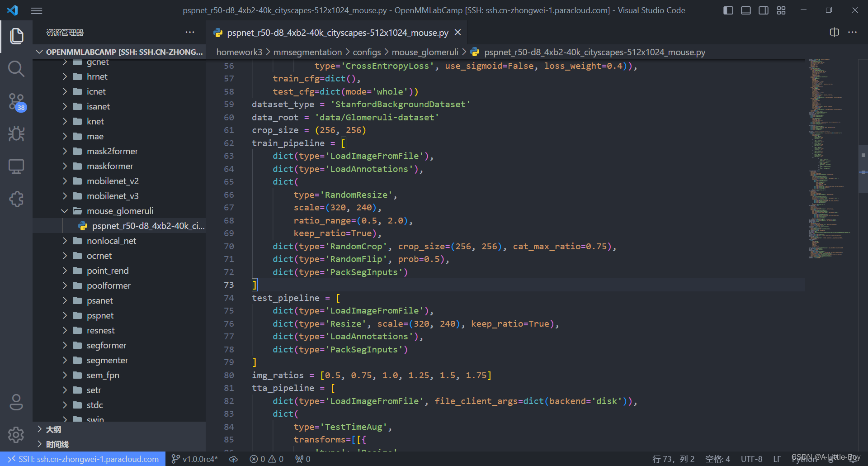This screenshot has height=466, width=868.
Task: Open editor more actions ellipsis
Action: 852,32
